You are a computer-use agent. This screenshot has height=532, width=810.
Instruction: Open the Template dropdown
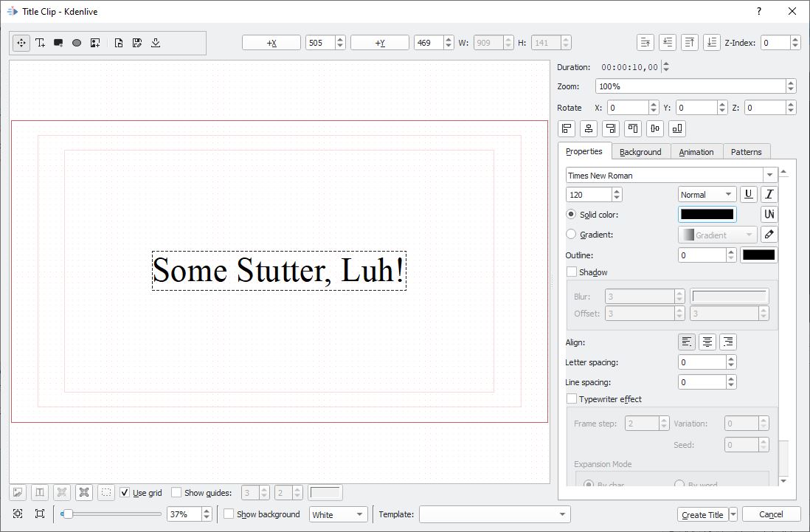click(495, 514)
